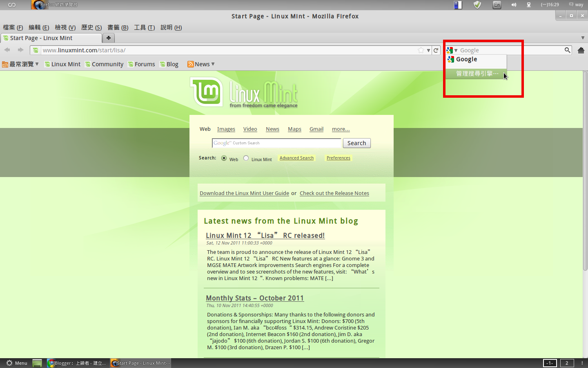Click the En keyboard input indicator
This screenshot has width=588, height=368.
[497, 5]
